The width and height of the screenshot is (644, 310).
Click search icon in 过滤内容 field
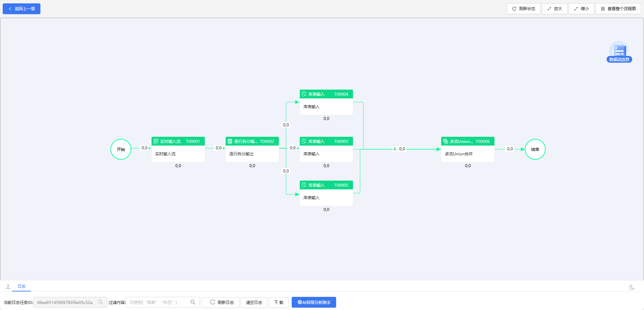click(193, 302)
